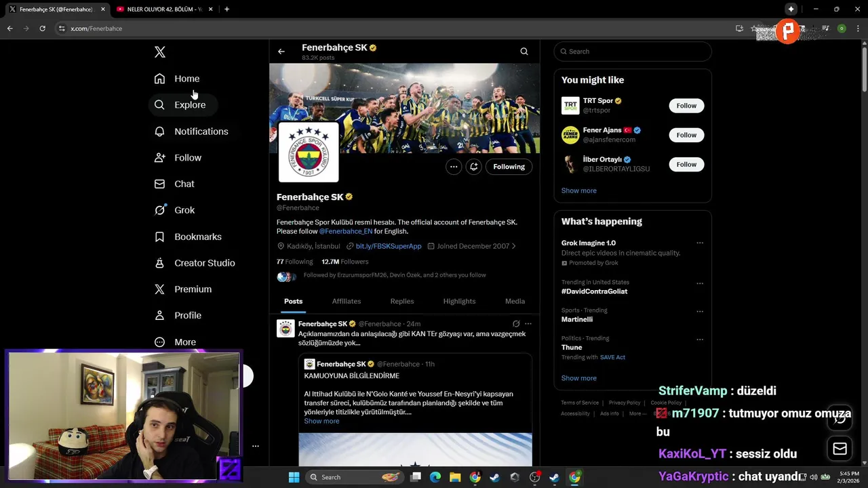Click the Creator Studio icon in the sidebar

click(159, 263)
